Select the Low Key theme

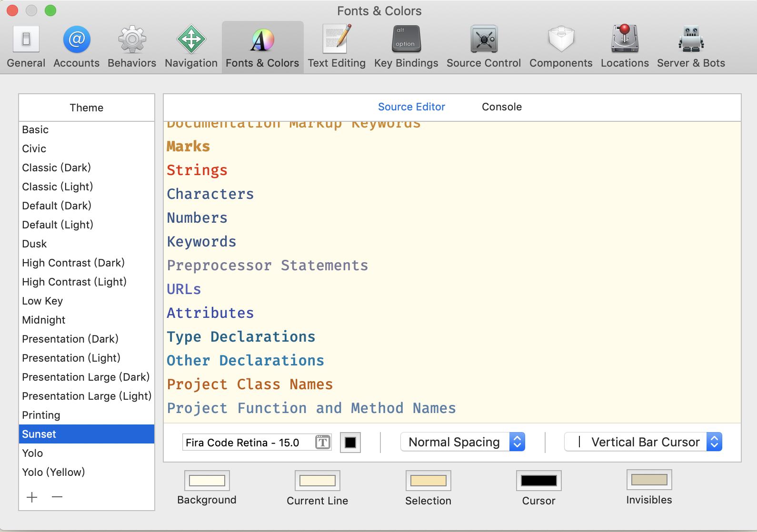[87, 301]
